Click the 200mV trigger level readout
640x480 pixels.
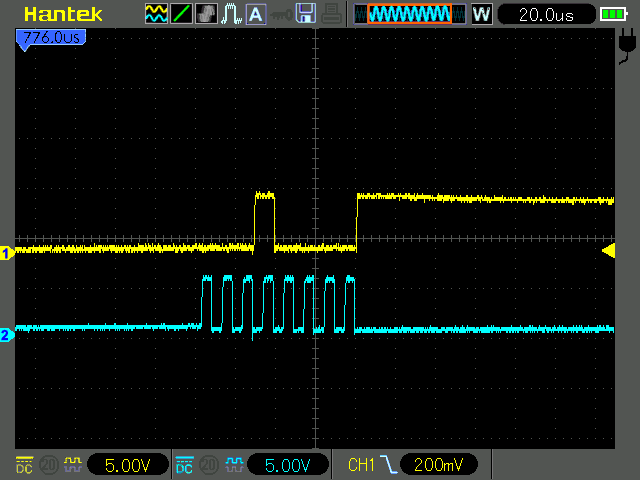click(438, 464)
